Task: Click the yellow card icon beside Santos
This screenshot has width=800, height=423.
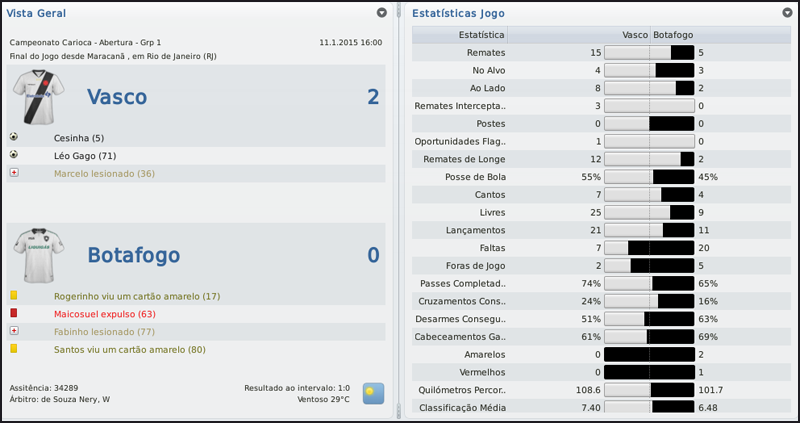Action: [x=14, y=349]
